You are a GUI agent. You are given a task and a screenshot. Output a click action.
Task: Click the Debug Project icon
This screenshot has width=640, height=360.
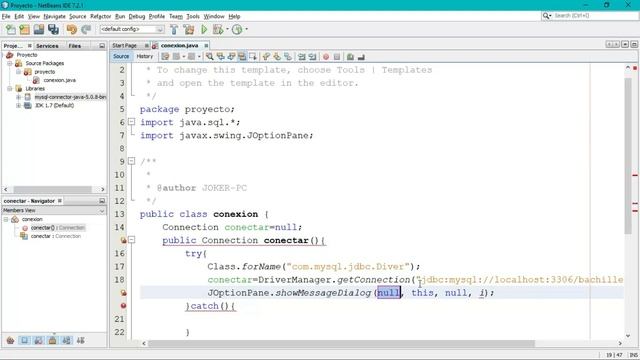[218, 29]
